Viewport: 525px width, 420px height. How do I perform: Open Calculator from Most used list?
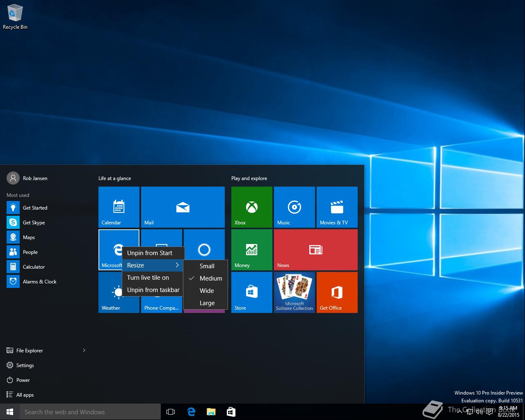click(48, 267)
